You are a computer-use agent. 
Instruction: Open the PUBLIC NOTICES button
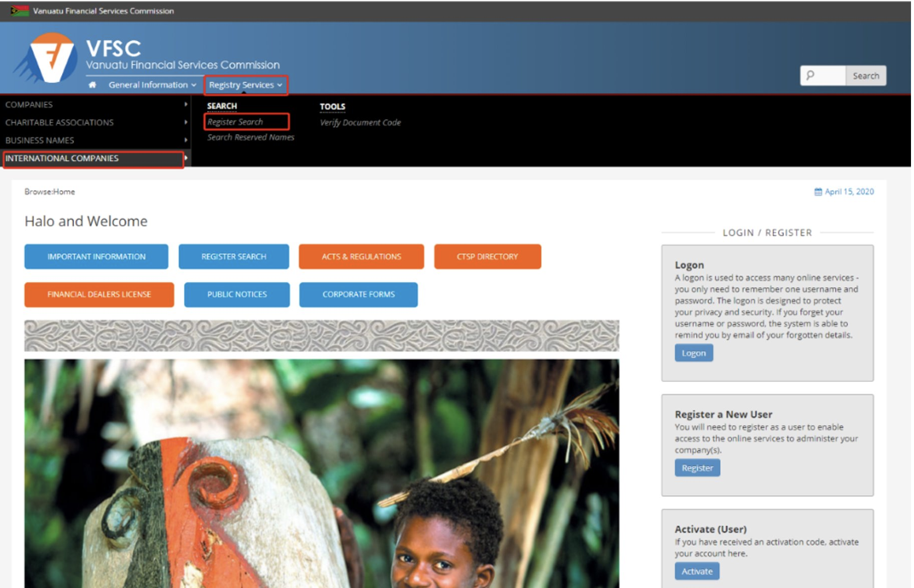click(237, 295)
